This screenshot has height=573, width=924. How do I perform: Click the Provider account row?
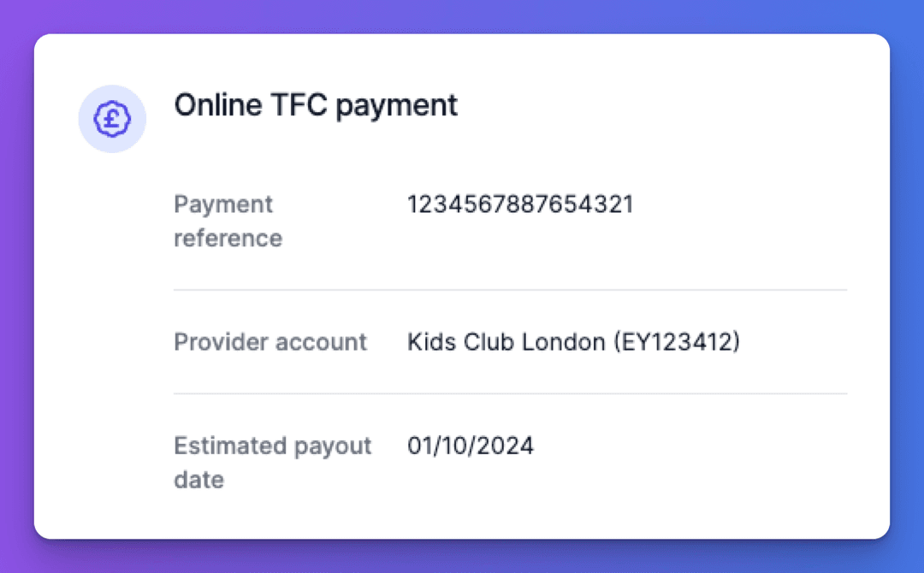pos(270,342)
